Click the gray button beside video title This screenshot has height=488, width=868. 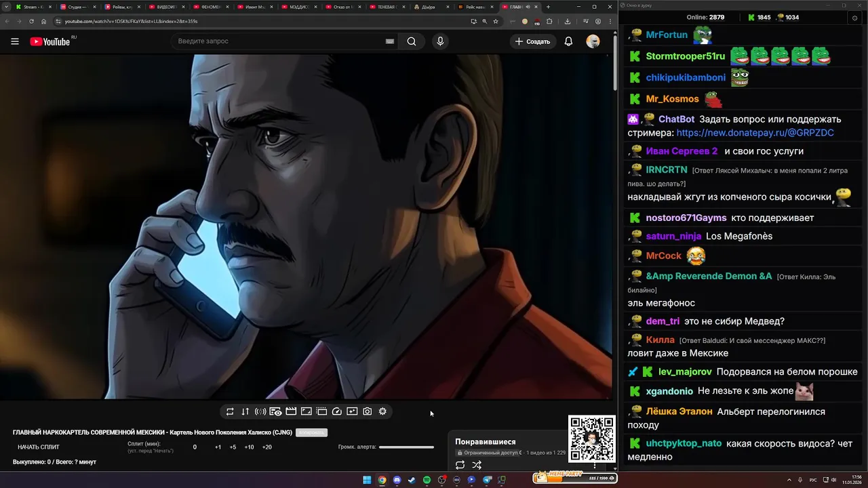click(311, 432)
